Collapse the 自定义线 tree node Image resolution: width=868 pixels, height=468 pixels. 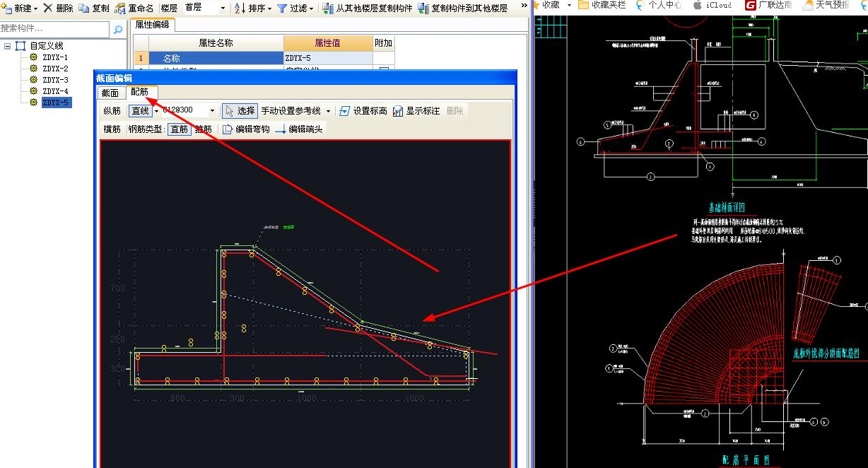(x=6, y=46)
